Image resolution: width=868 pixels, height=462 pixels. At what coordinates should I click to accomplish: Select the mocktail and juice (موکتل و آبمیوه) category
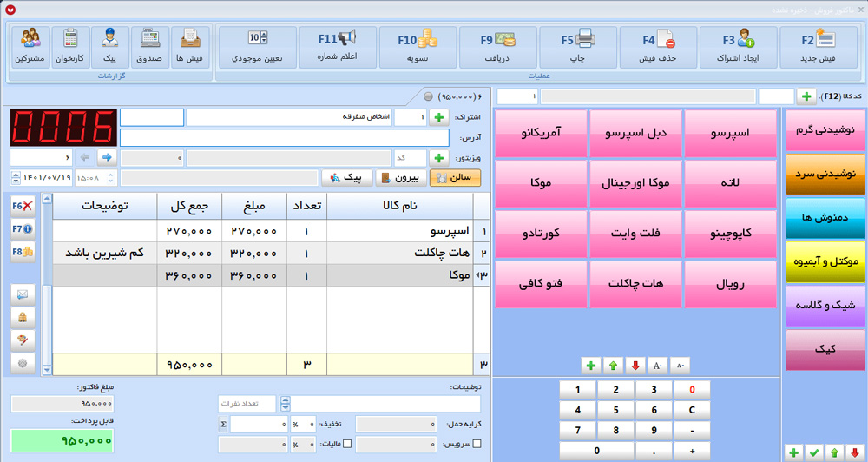pos(825,262)
